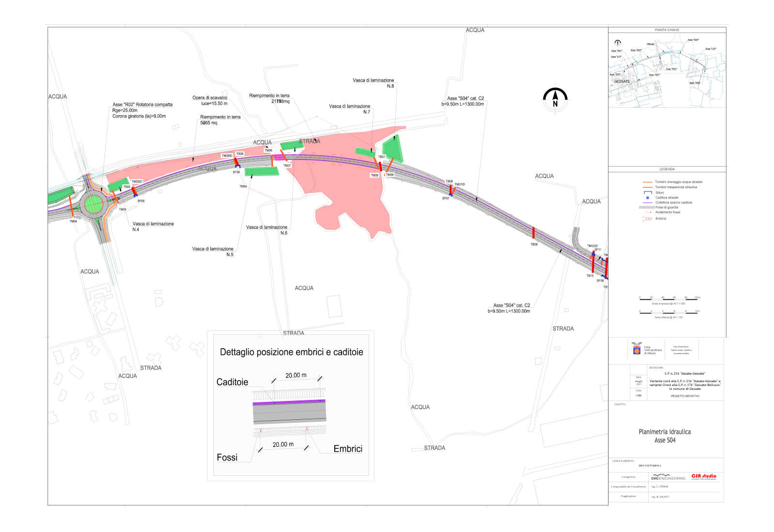The image size is (774, 532).
Task: Select the 'PROGETTO DEFINITIVO' text
Action: pos(685,396)
